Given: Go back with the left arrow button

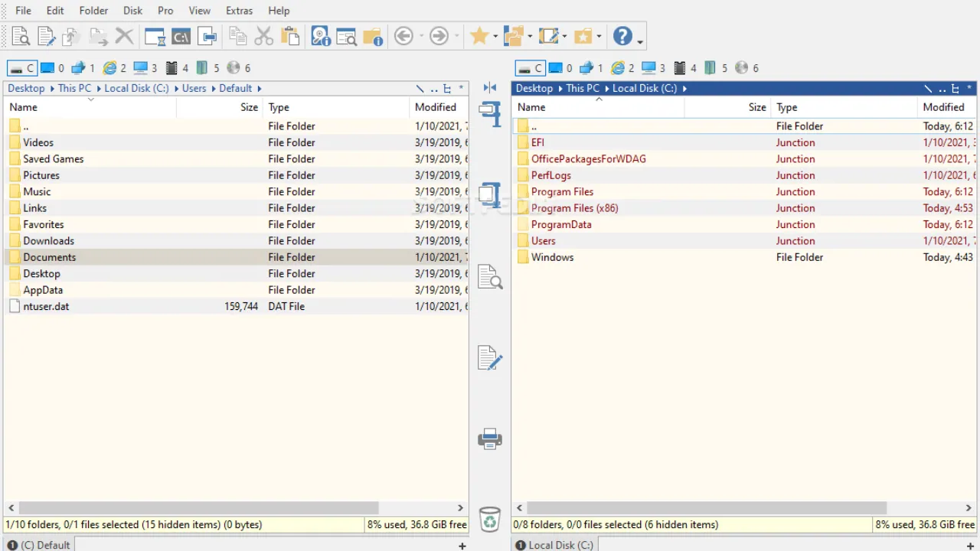Looking at the screenshot, I should pos(403,36).
